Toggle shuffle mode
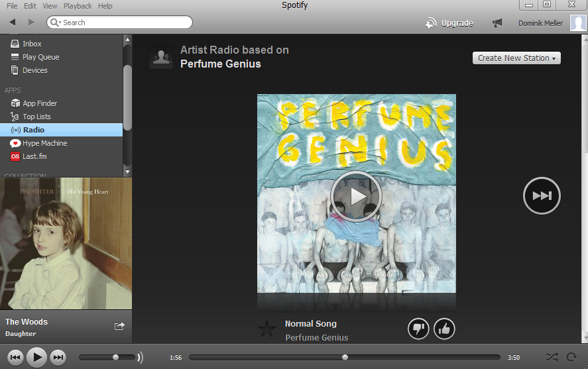This screenshot has height=369, width=588. (x=552, y=357)
